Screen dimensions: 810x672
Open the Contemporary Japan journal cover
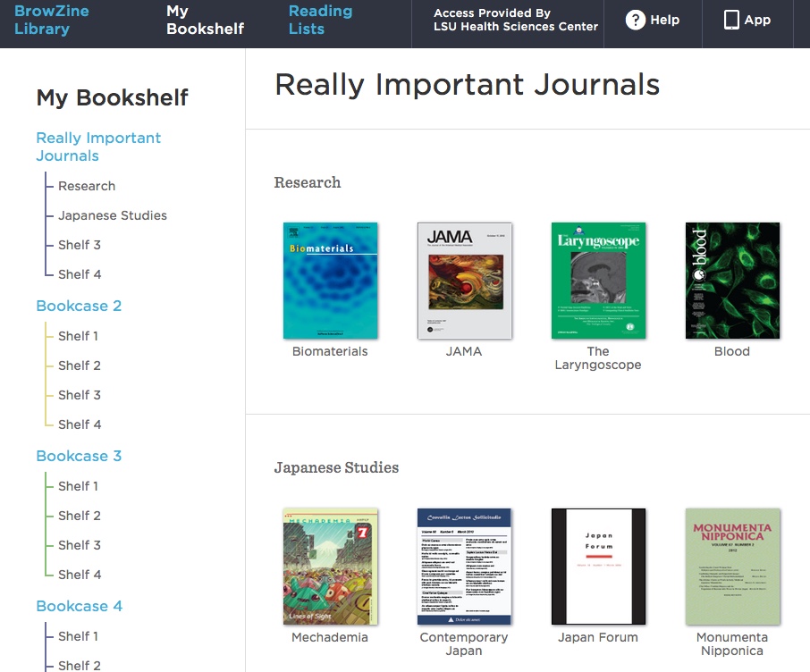(464, 567)
